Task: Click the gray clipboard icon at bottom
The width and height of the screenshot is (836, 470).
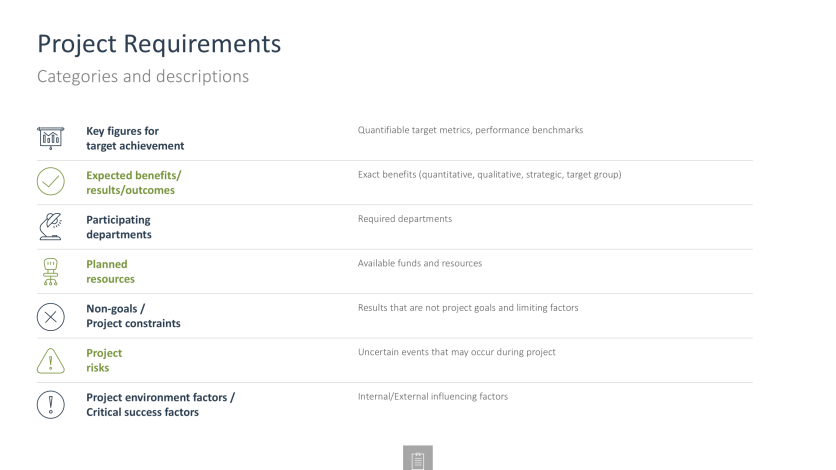Action: click(418, 457)
